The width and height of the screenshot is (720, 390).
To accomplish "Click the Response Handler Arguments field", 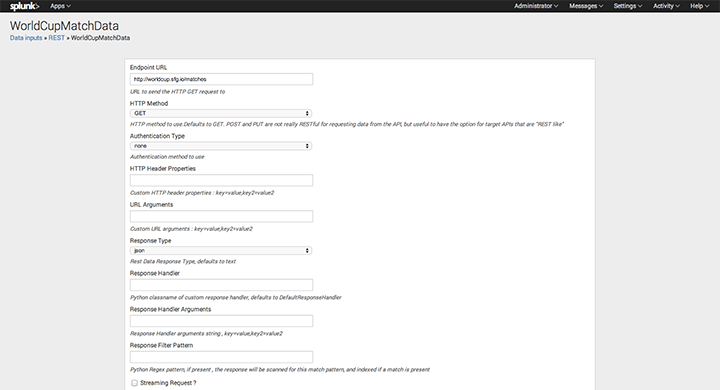I will 221,321.
